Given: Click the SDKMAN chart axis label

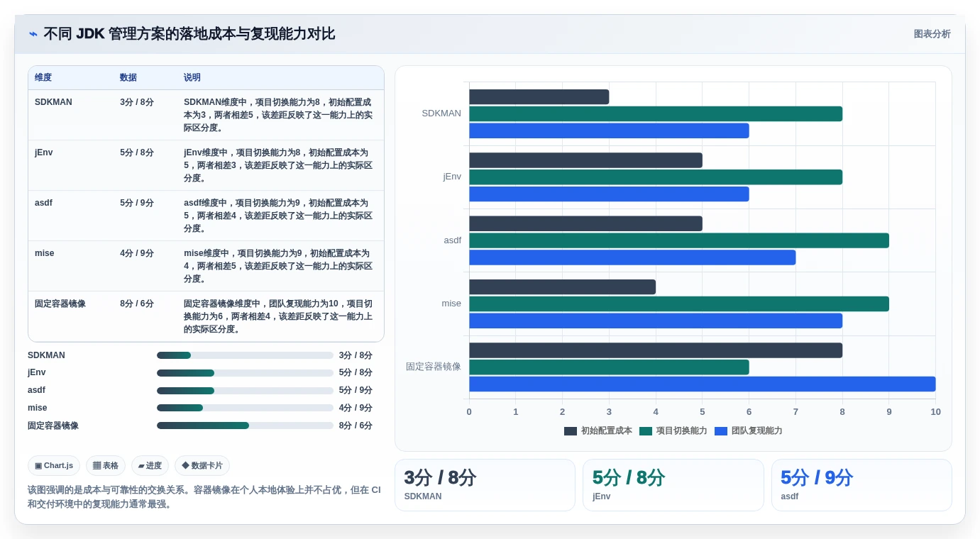Looking at the screenshot, I should point(441,113).
